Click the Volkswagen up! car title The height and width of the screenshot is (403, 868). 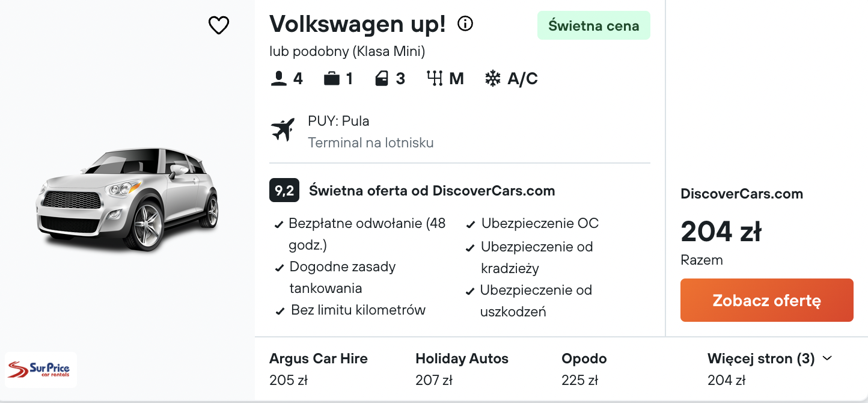pyautogui.click(x=358, y=24)
